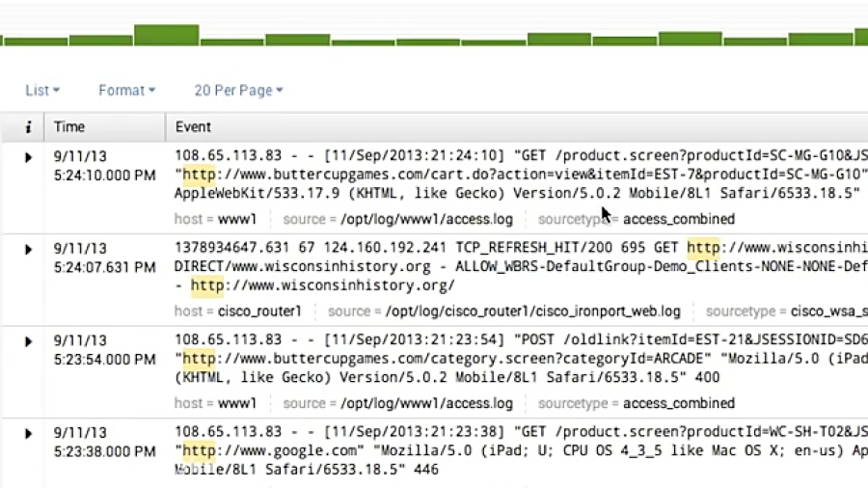The height and width of the screenshot is (488, 868).
Task: Click host value www1 in 5:23:54 event
Action: pyautogui.click(x=237, y=403)
